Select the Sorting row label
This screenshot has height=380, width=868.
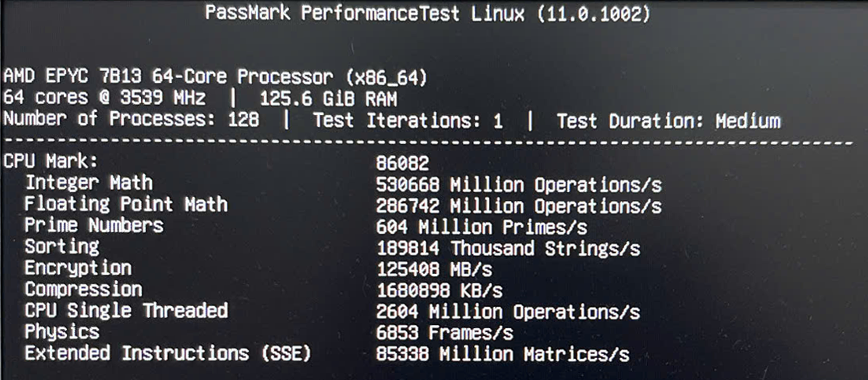62,247
